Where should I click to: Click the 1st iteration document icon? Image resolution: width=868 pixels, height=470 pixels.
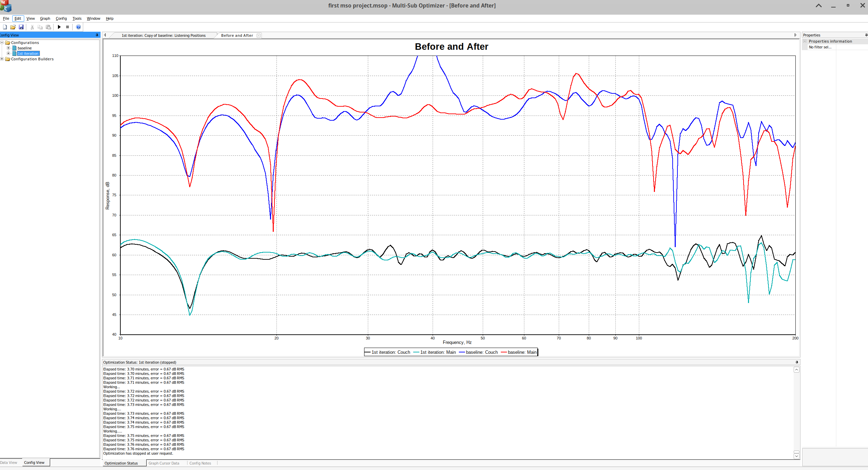[14, 54]
